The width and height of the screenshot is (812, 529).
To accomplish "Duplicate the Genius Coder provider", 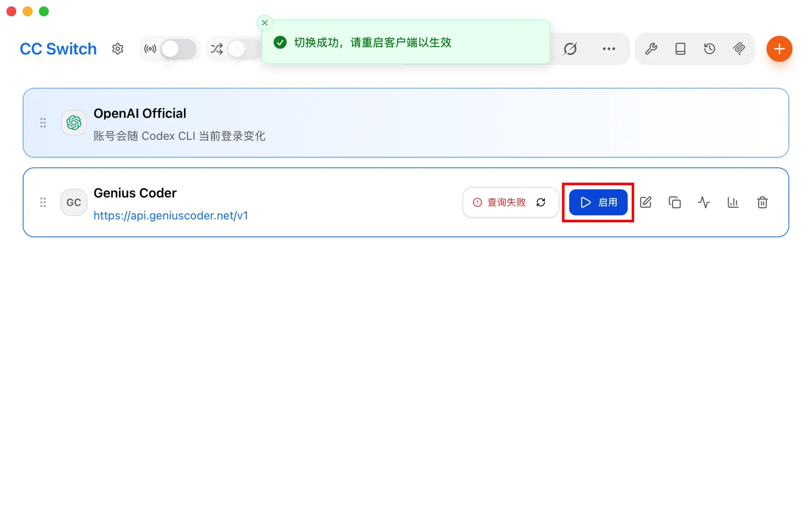I will 675,202.
